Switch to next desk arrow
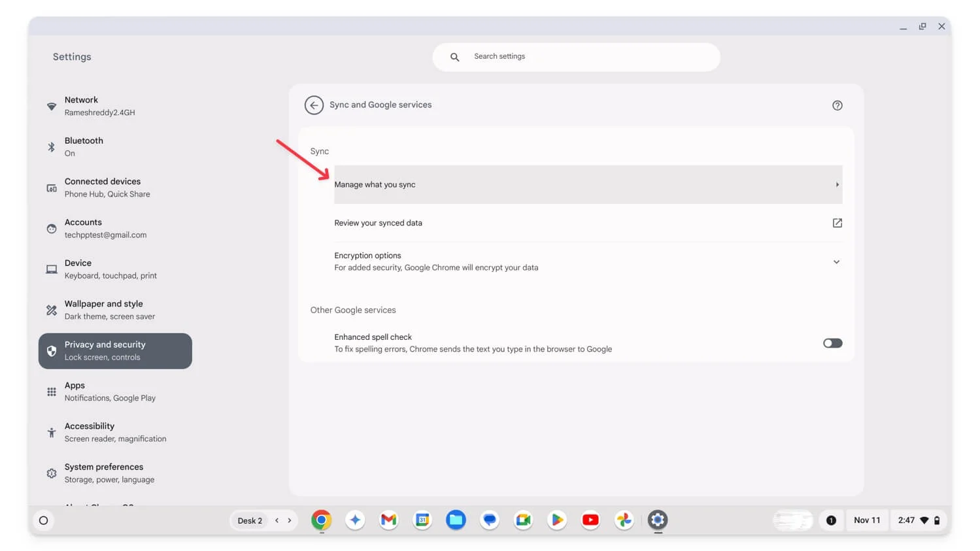Viewport: 980px width, 551px height. pyautogui.click(x=290, y=520)
